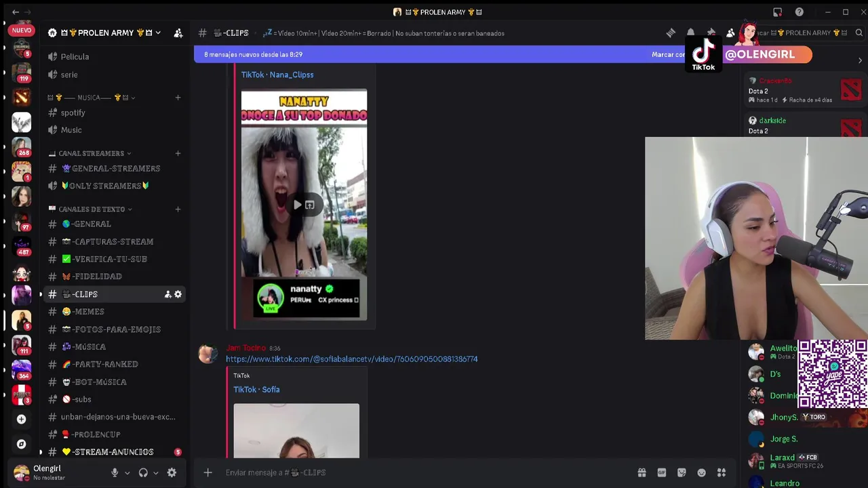Image resolution: width=868 pixels, height=488 pixels.
Task: Open the server with the 268 badge
Action: (x=22, y=146)
